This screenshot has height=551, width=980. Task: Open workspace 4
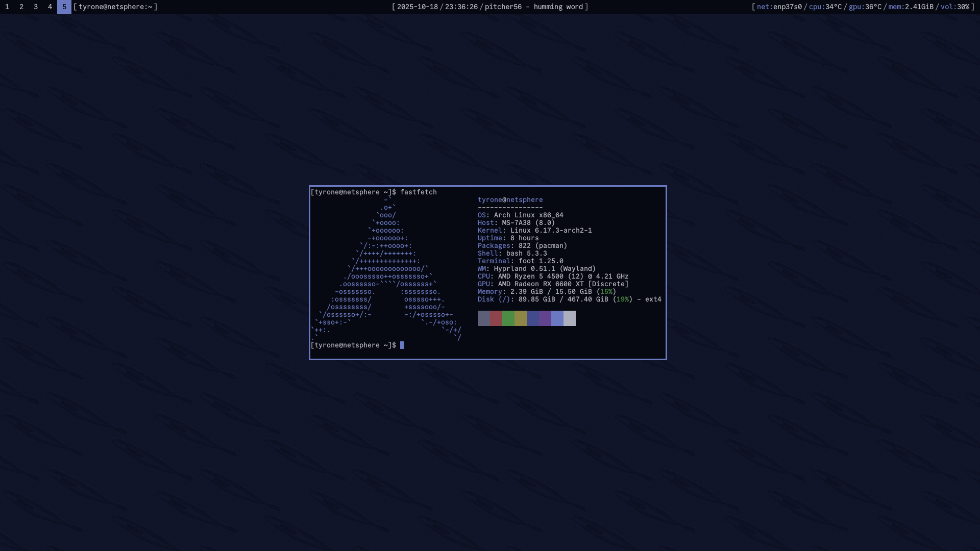coord(50,7)
